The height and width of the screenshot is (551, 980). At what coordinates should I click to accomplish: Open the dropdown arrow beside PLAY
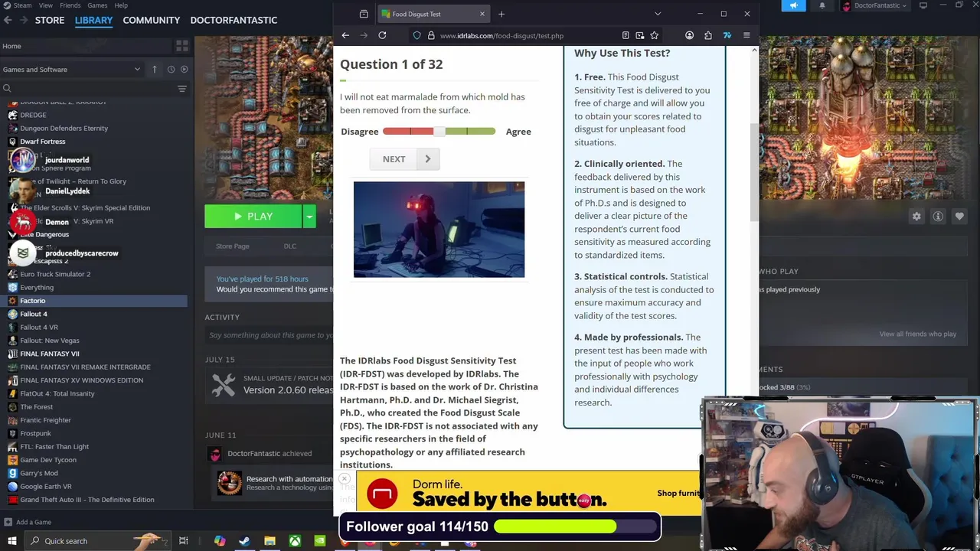point(309,217)
